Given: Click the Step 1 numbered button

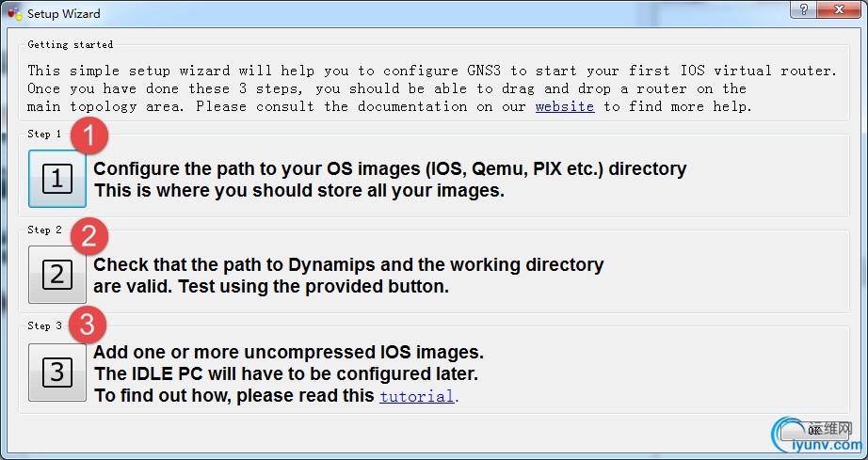Looking at the screenshot, I should point(57,179).
